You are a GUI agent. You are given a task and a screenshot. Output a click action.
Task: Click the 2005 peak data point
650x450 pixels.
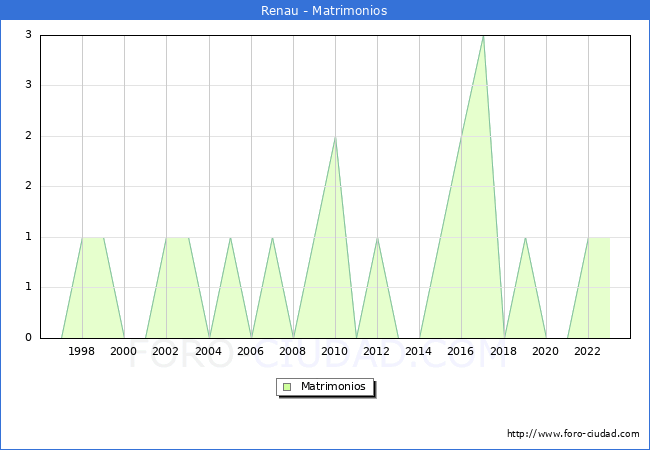pos(230,238)
